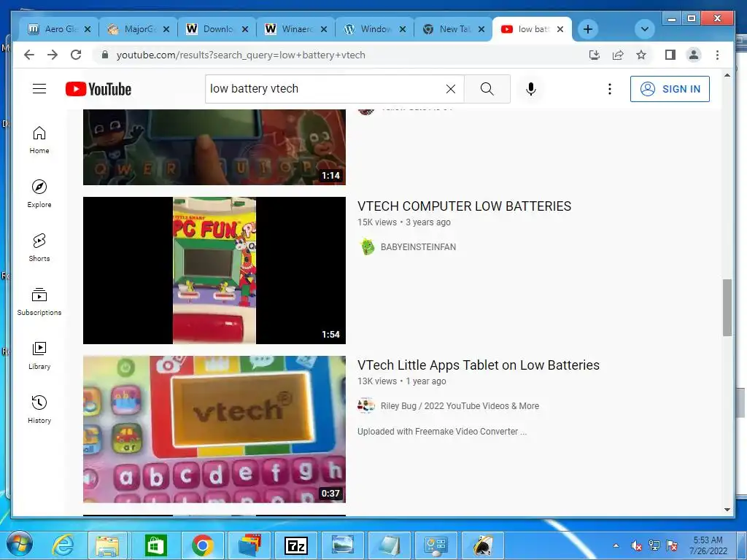Click the scrollbar down arrow
The width and height of the screenshot is (747, 560).
[x=727, y=509]
